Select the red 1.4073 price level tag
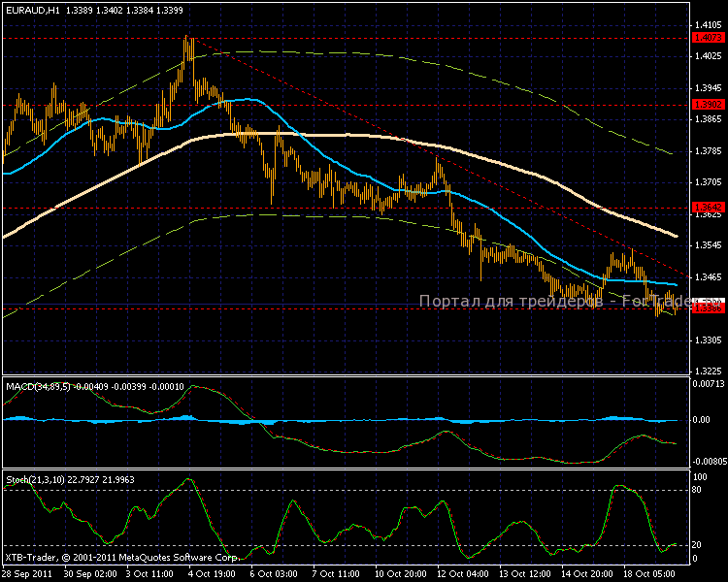This screenshot has width=728, height=582. (x=706, y=37)
